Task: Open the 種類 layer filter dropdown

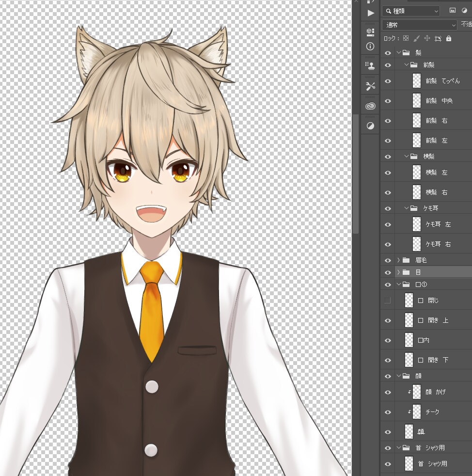Action: pyautogui.click(x=411, y=11)
